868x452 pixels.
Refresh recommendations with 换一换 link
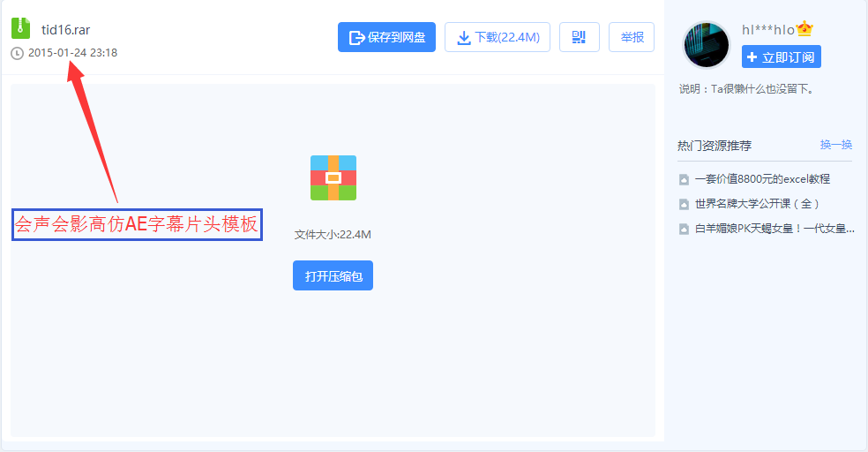[836, 145]
